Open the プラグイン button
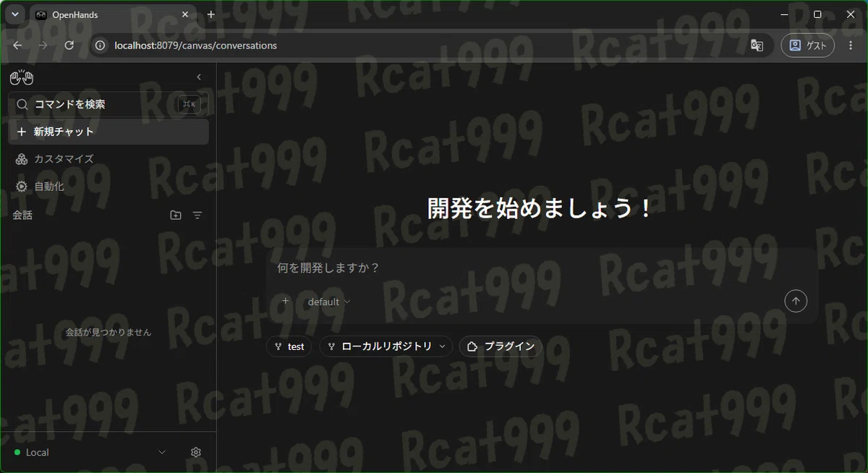This screenshot has height=473, width=868. click(501, 346)
